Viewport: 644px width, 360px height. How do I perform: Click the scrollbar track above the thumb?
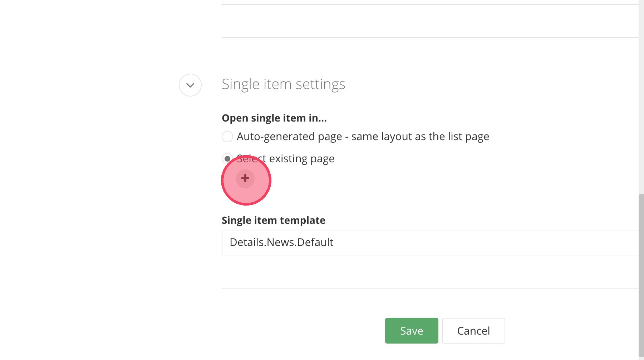tap(641, 97)
